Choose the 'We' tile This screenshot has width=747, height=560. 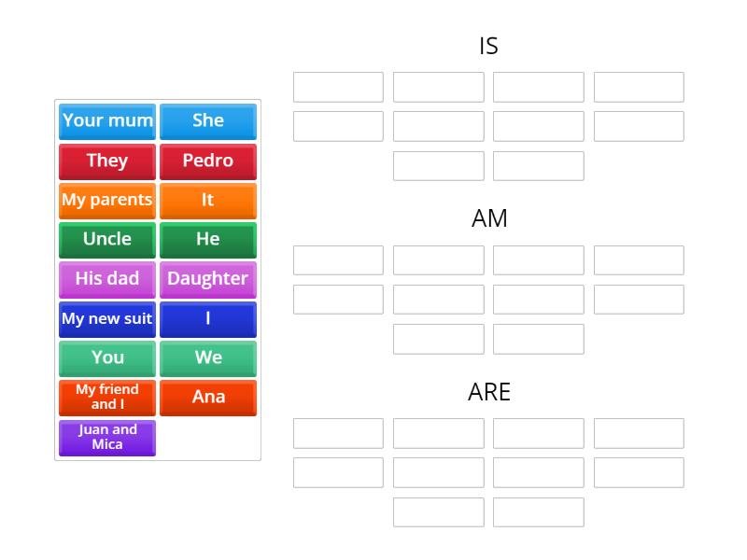click(207, 357)
